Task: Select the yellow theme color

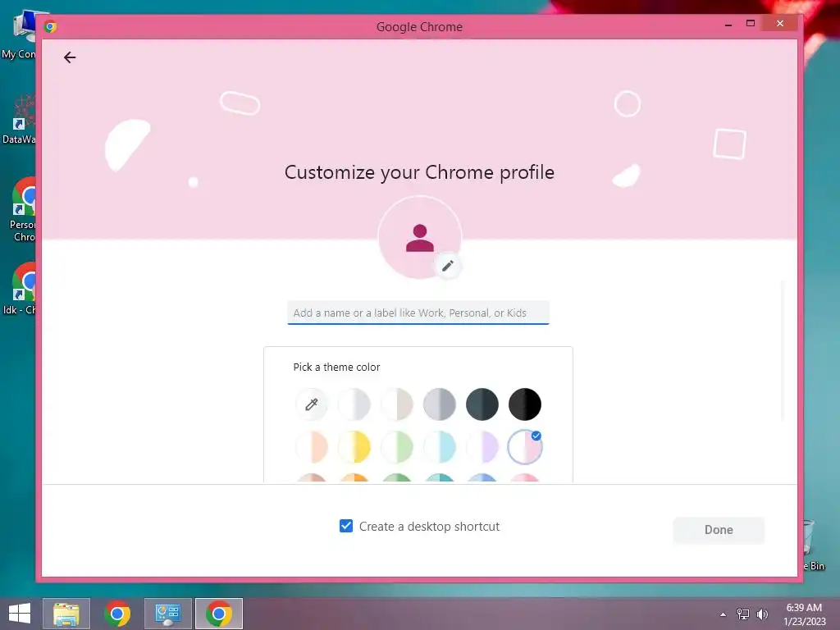Action: tap(354, 447)
